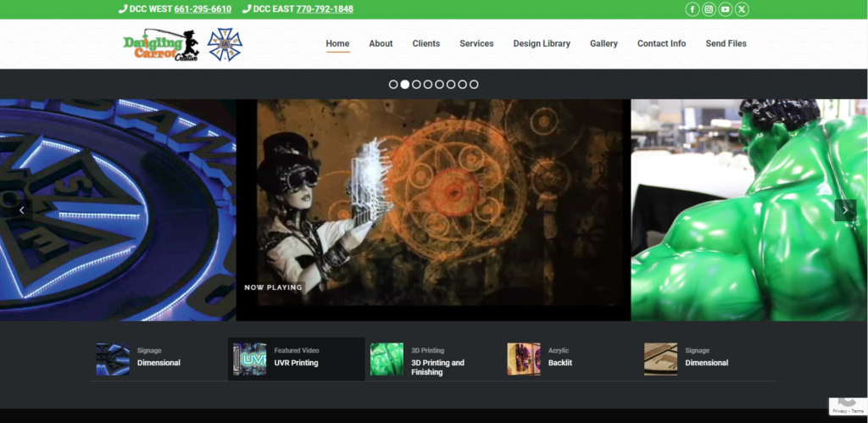868x423 pixels.
Task: Select the seventh slider pagination dot
Action: pos(462,84)
